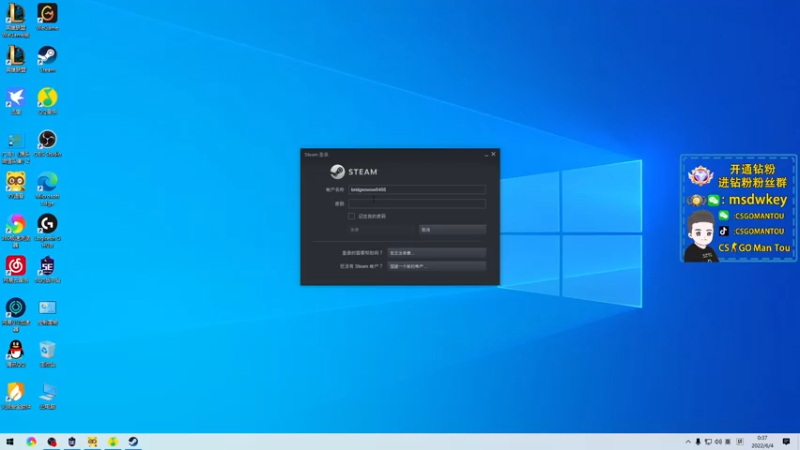The height and width of the screenshot is (450, 800).
Task: Click the cancel button in Steam login
Action: tap(453, 230)
